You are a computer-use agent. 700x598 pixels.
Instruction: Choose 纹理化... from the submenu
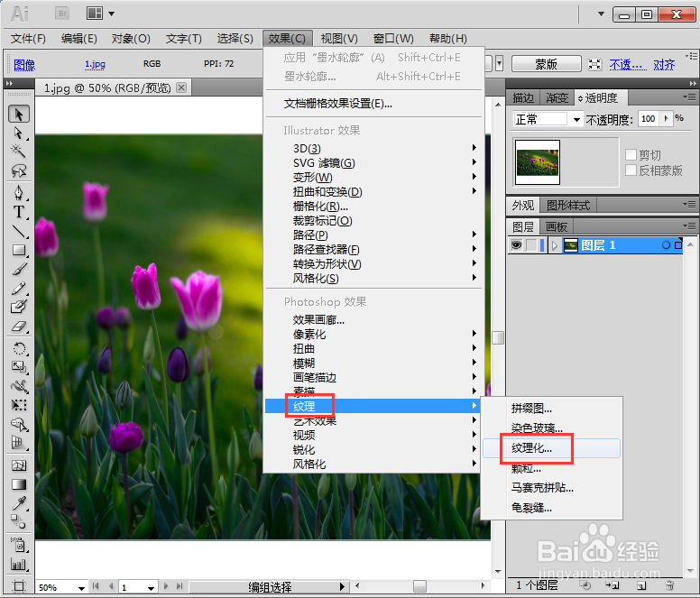[x=551, y=448]
